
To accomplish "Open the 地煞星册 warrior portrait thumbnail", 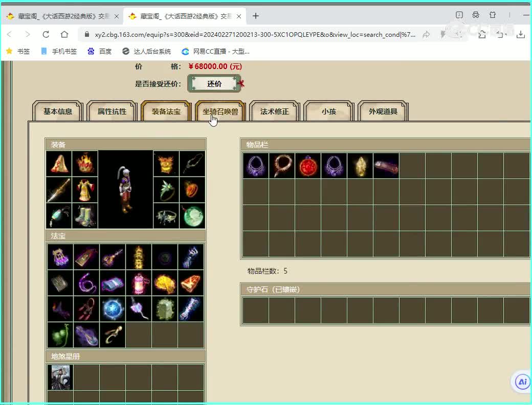I will [60, 377].
